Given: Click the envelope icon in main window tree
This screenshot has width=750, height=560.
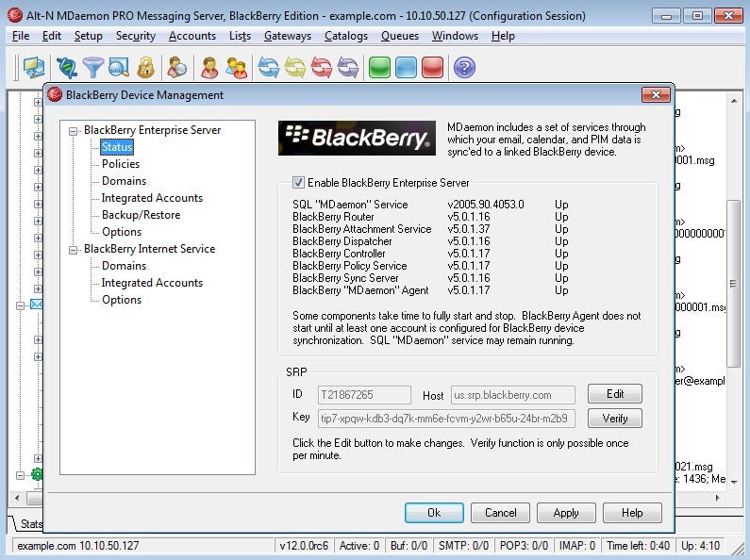Looking at the screenshot, I should 37,304.
